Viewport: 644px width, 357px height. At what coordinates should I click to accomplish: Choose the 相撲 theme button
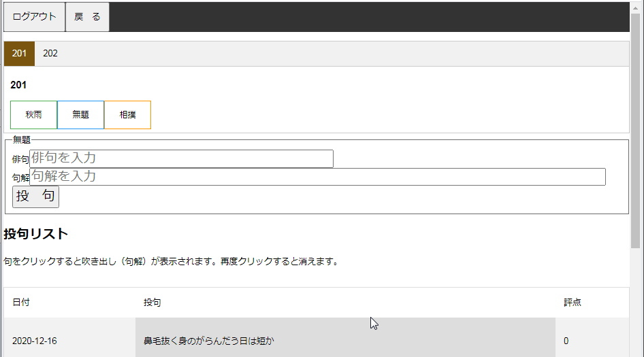(127, 115)
